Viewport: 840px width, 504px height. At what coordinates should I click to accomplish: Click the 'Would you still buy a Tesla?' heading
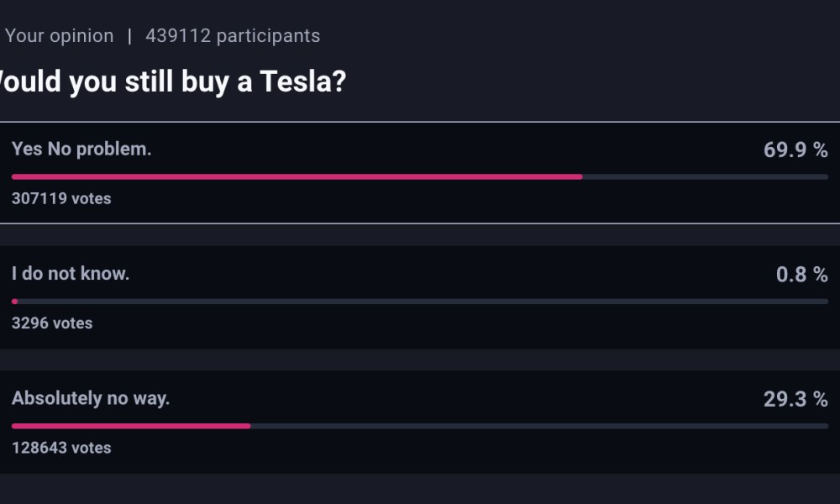coord(172,82)
